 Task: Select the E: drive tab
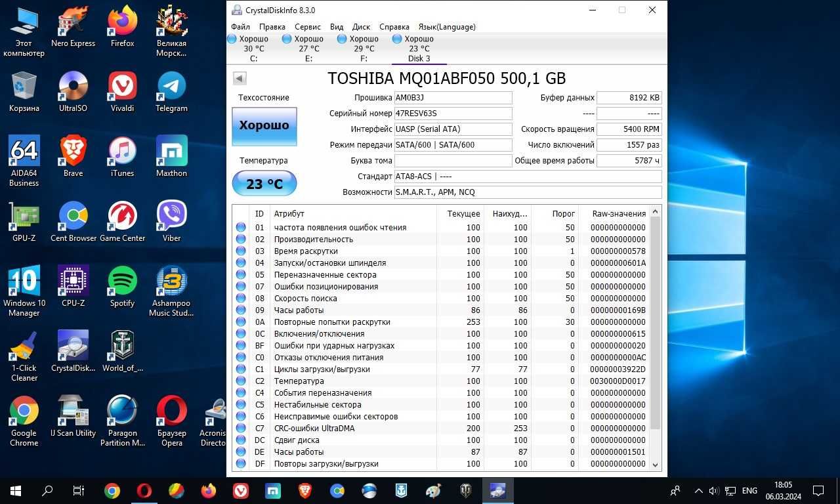click(308, 49)
